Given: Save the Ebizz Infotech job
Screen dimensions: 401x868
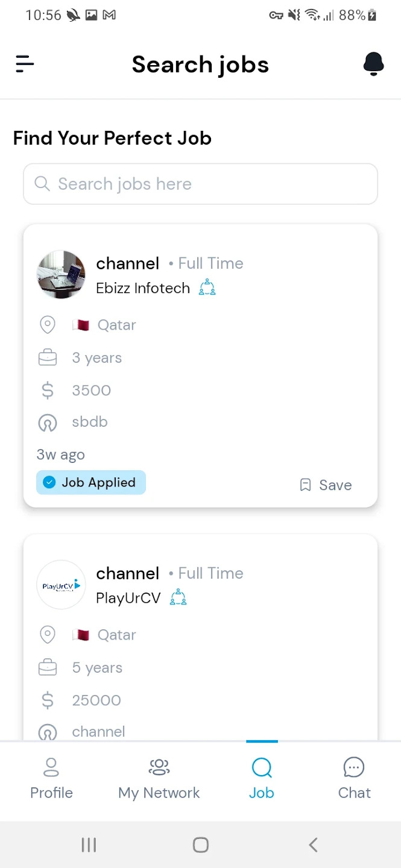Looking at the screenshot, I should [326, 485].
